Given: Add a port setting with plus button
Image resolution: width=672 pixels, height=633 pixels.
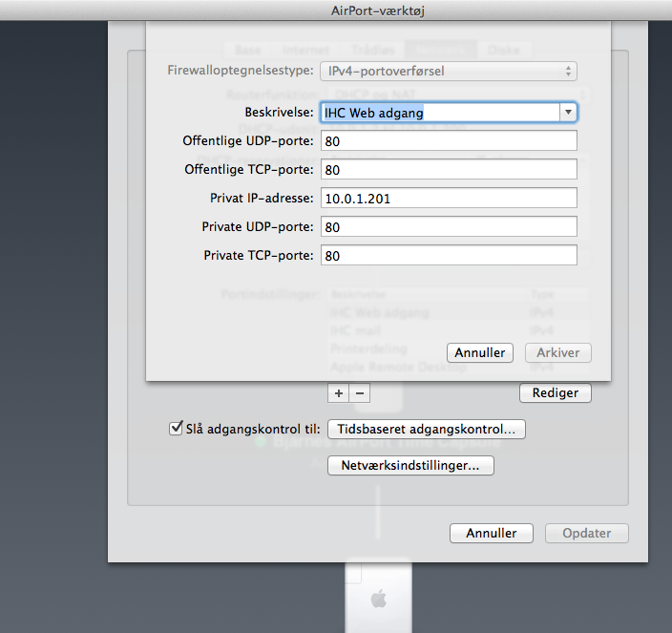Looking at the screenshot, I should pyautogui.click(x=339, y=393).
